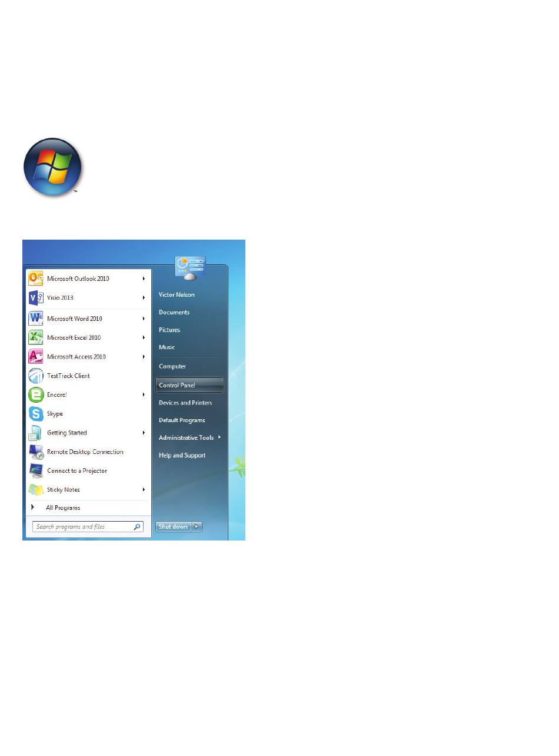Click the Remote Desktop Connection icon
Screen dimensions: 559x756
pos(36,452)
